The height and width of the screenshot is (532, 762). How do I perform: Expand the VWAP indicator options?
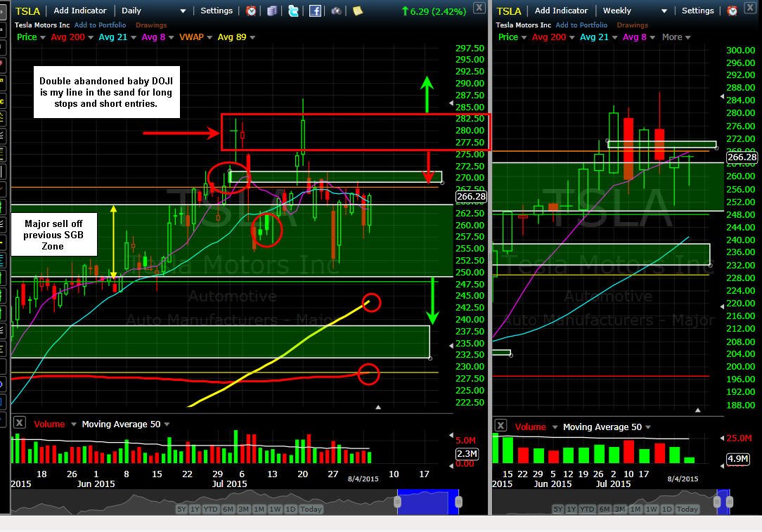click(x=195, y=37)
